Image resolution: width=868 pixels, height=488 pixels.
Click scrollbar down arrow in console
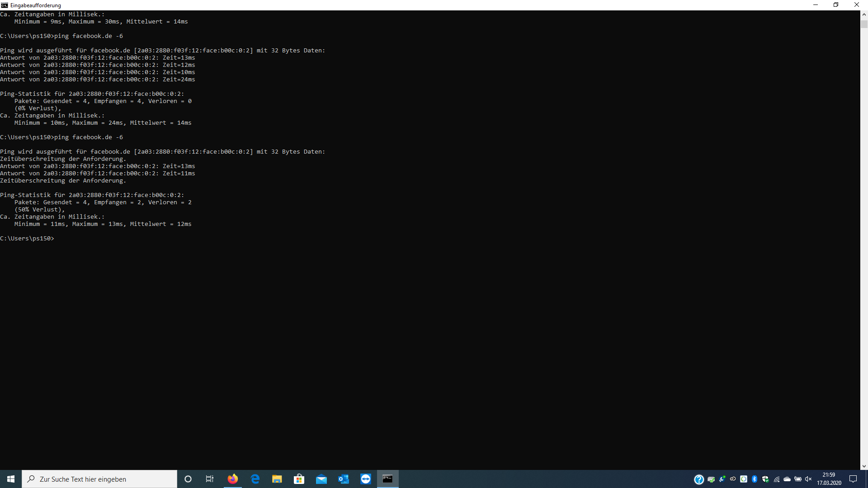pyautogui.click(x=864, y=466)
